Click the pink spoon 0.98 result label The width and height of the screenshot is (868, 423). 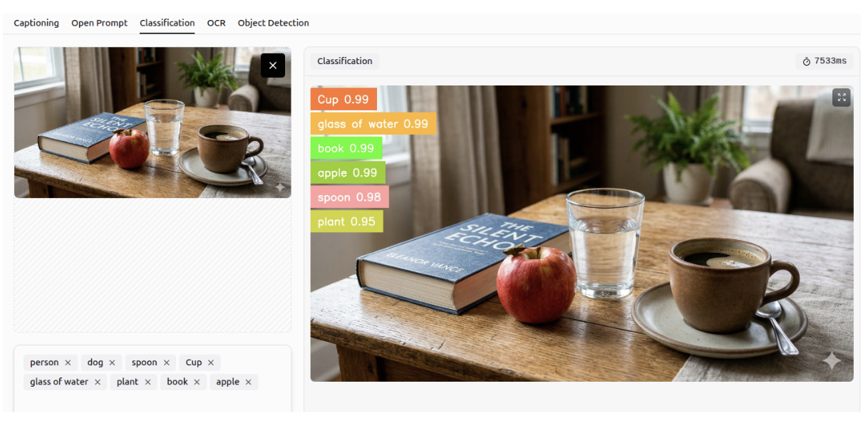(x=349, y=197)
